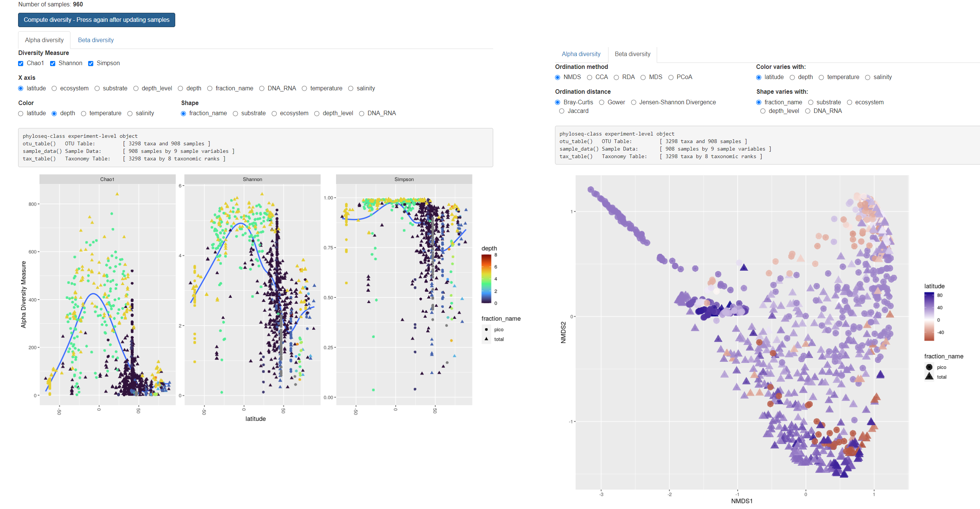Click the Shannon panel header strip
This screenshot has width=980, height=509.
pyautogui.click(x=252, y=180)
